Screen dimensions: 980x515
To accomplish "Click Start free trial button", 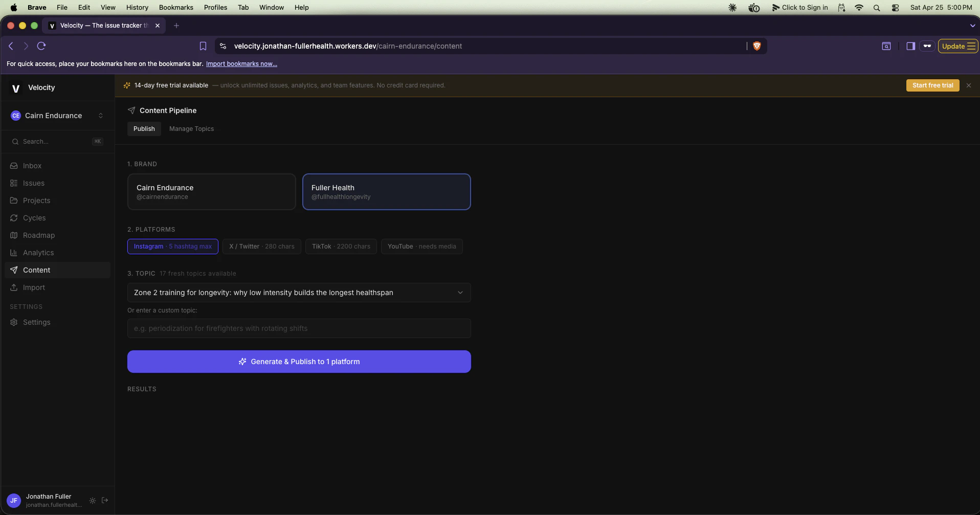I will pyautogui.click(x=933, y=85).
